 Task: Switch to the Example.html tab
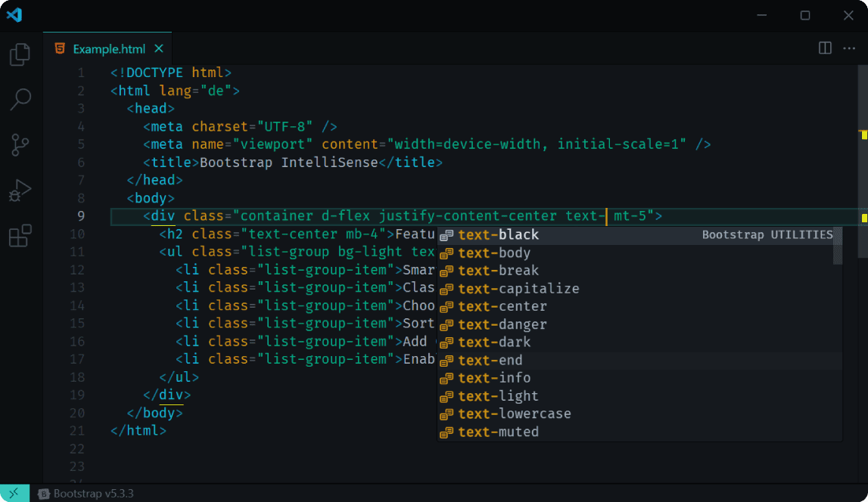pyautogui.click(x=107, y=48)
